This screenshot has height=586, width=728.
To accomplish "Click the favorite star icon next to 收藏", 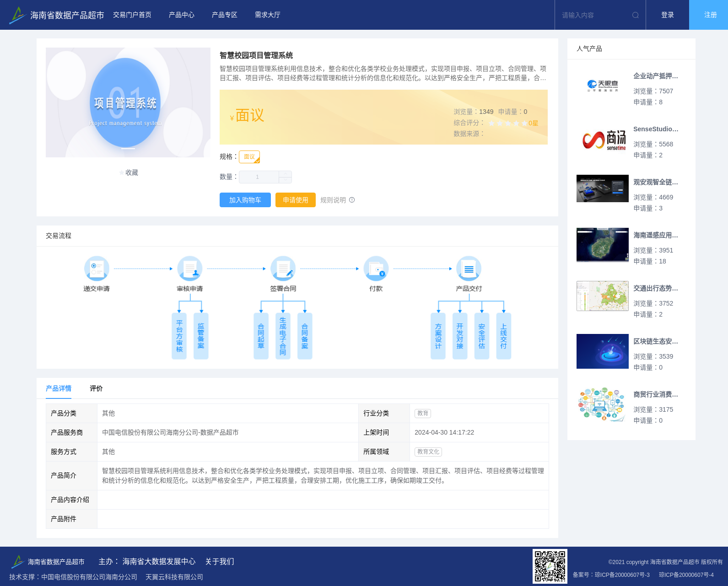I will [121, 172].
